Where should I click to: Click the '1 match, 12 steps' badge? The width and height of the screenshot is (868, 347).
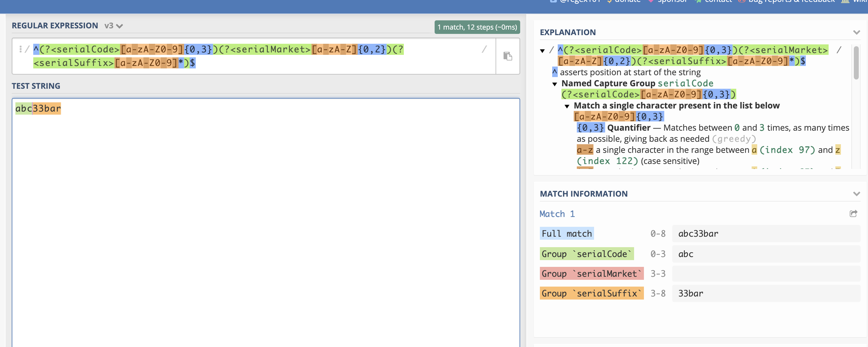click(x=477, y=27)
